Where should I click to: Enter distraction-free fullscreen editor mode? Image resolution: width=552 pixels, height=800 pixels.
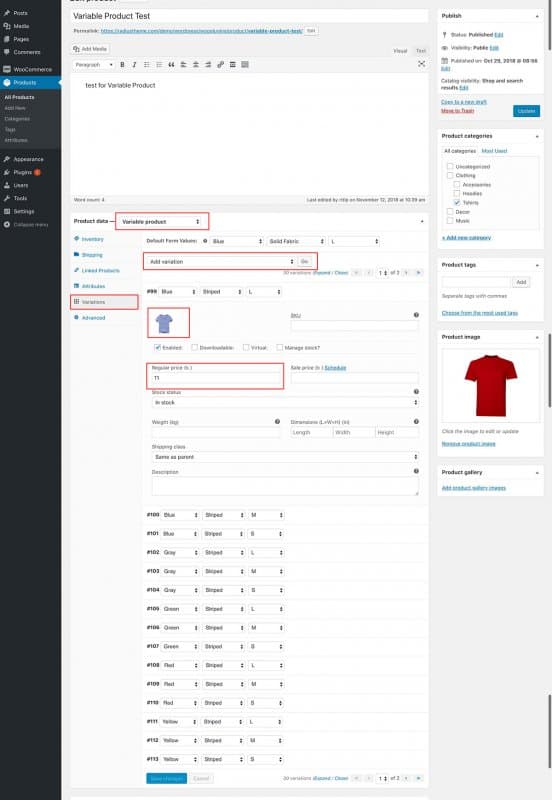421,64
